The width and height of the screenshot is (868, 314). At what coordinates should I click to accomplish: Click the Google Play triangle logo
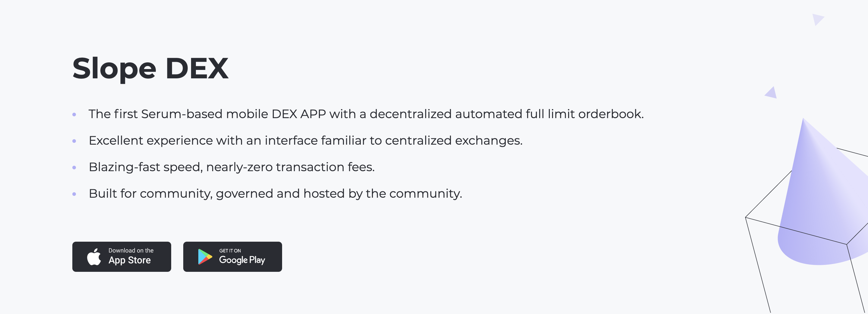(x=205, y=257)
